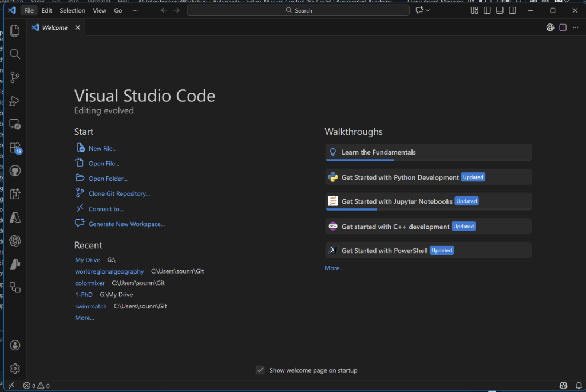Open the GitHub view in activity bar
Viewport: 586px width, 392px height.
[x=15, y=171]
